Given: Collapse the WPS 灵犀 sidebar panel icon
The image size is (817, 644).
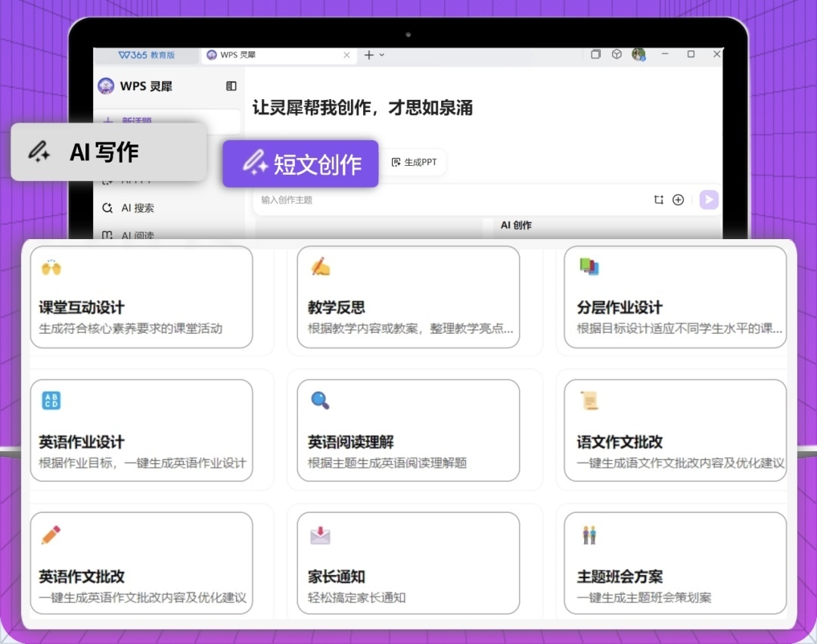Looking at the screenshot, I should [231, 86].
